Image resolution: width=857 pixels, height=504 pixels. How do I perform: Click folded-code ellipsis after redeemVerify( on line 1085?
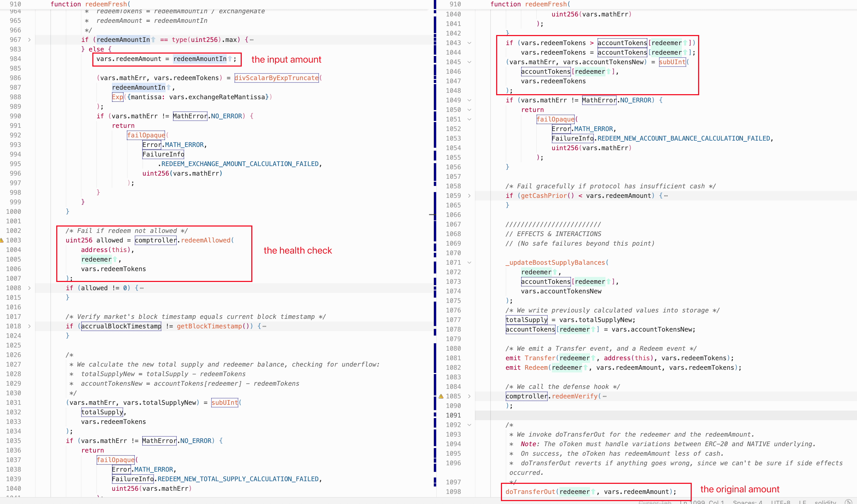pyautogui.click(x=604, y=397)
